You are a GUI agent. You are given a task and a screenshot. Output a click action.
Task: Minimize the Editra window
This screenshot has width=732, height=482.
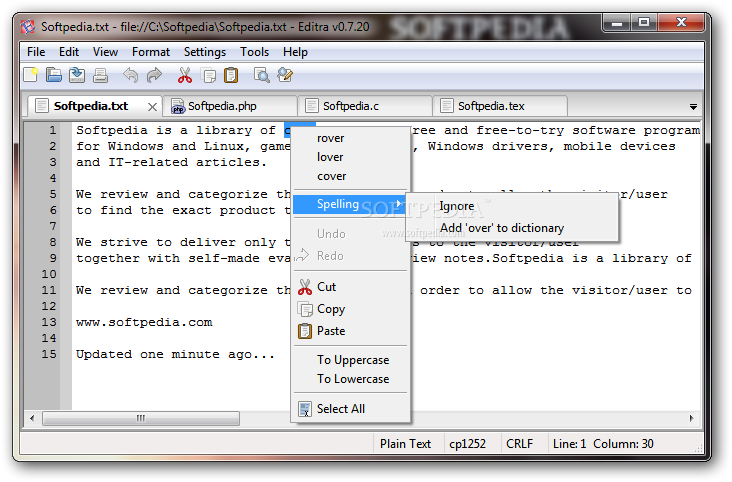point(616,22)
